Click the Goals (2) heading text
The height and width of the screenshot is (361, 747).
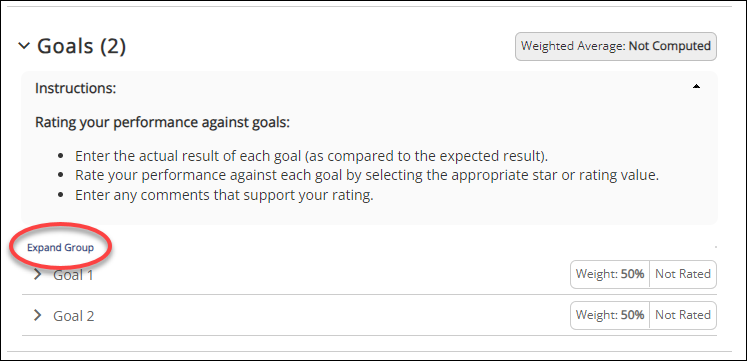coord(81,46)
